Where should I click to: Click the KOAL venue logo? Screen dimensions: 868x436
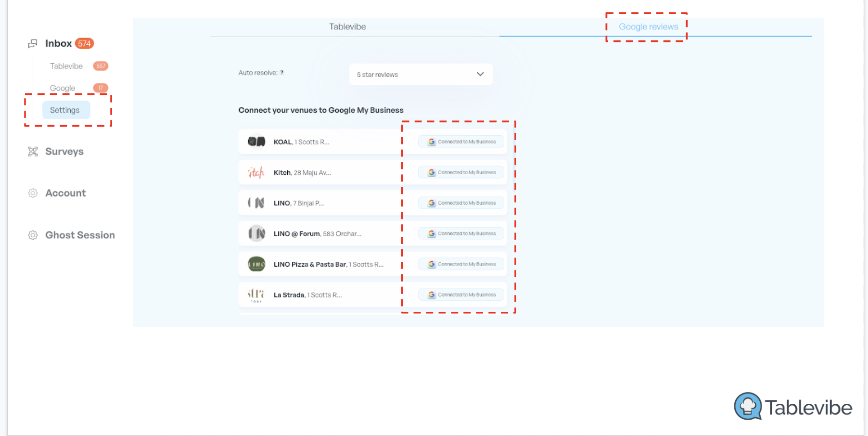[x=256, y=141]
